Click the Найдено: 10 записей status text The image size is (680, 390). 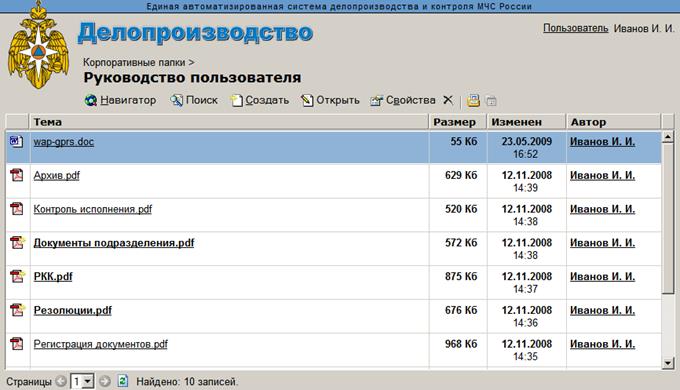[187, 382]
